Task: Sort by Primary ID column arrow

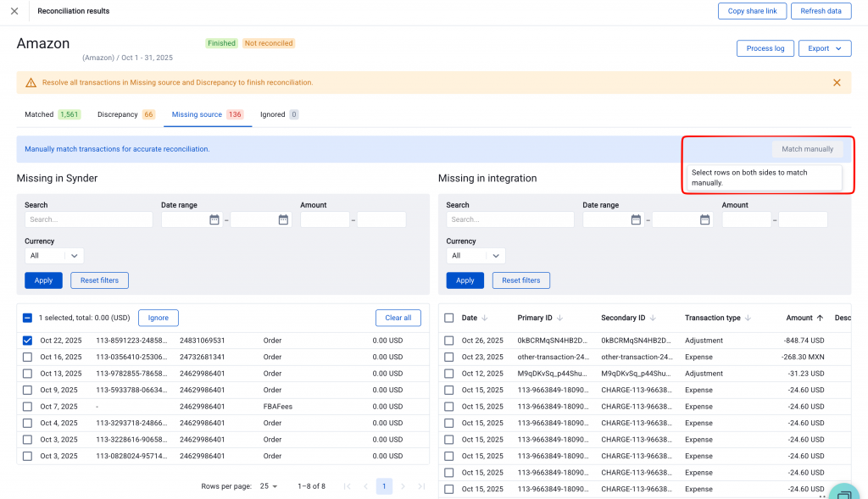Action: [x=559, y=318]
